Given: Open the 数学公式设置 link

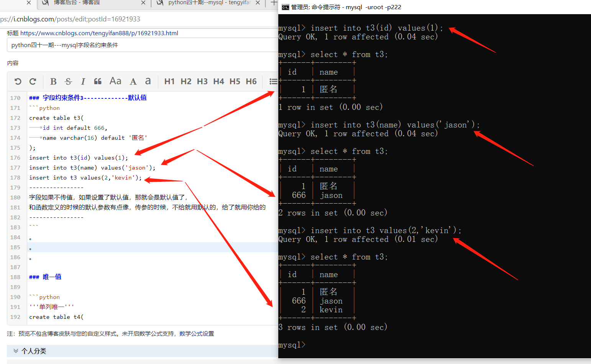Looking at the screenshot, I should pyautogui.click(x=197, y=334).
